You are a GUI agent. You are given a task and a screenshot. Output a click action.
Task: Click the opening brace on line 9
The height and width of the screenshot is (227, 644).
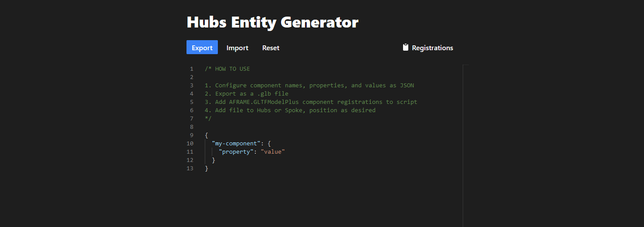207,135
